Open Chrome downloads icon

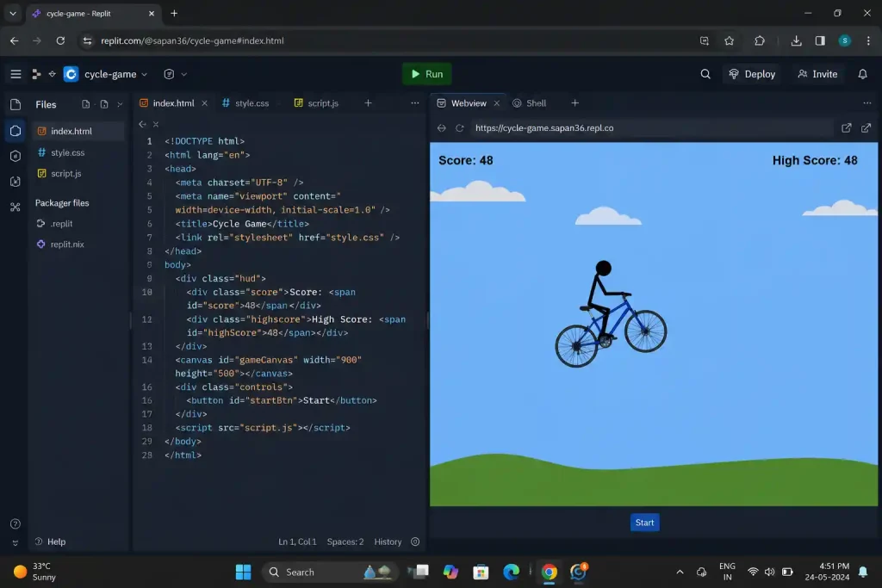pyautogui.click(x=796, y=41)
